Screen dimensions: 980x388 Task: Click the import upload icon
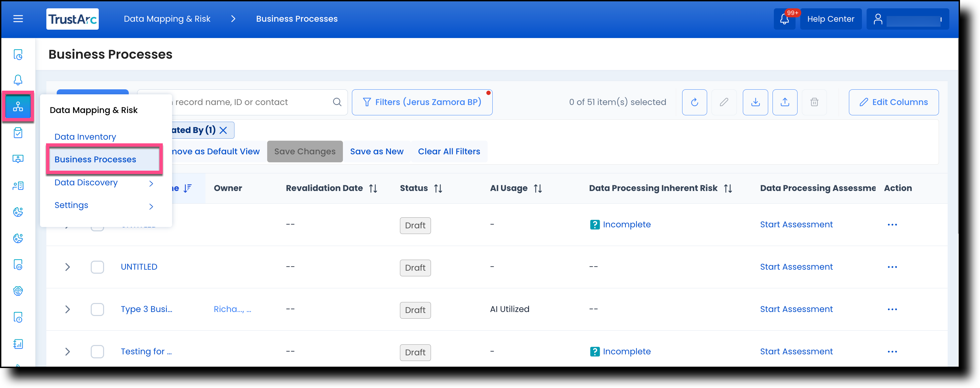tap(785, 102)
